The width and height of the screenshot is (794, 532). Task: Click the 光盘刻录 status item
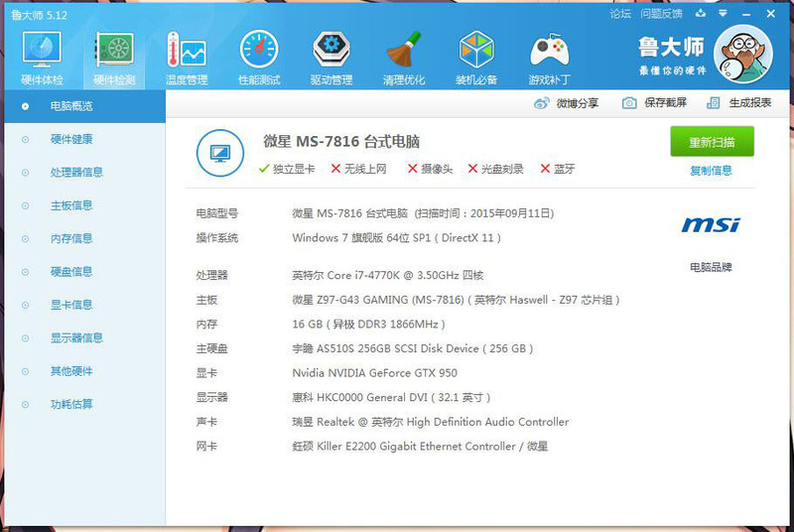tap(495, 169)
